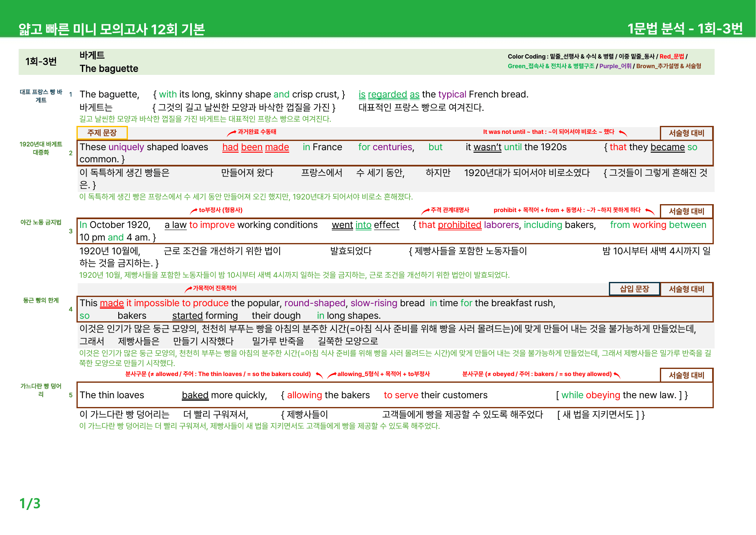This screenshot has height=535, width=756.
Task: Click the note 'prohibit + 목적어 + from + 동명사'
Action: [538, 210]
